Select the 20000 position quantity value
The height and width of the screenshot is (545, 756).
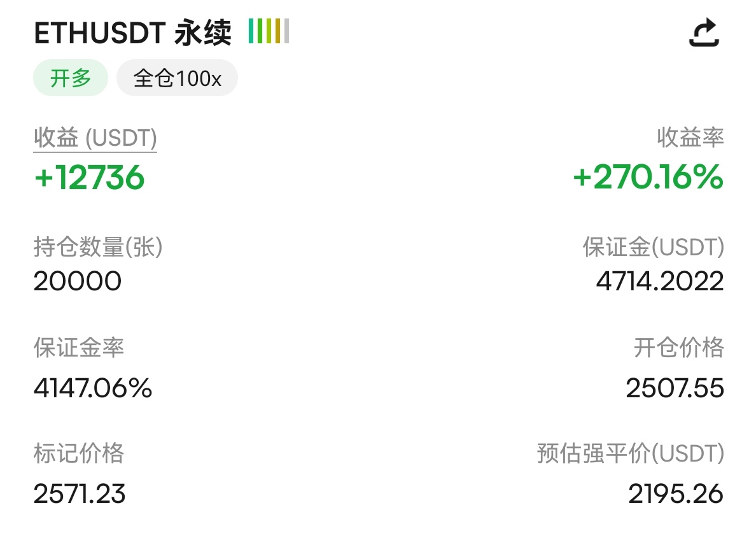pos(77,281)
